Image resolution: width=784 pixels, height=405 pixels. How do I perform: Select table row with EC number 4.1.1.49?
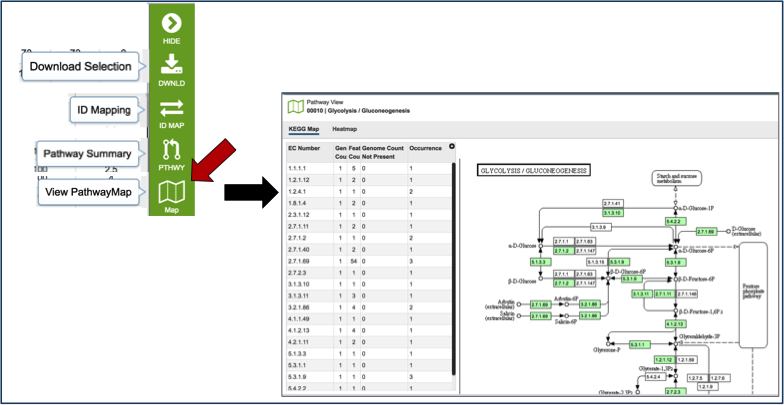point(368,320)
